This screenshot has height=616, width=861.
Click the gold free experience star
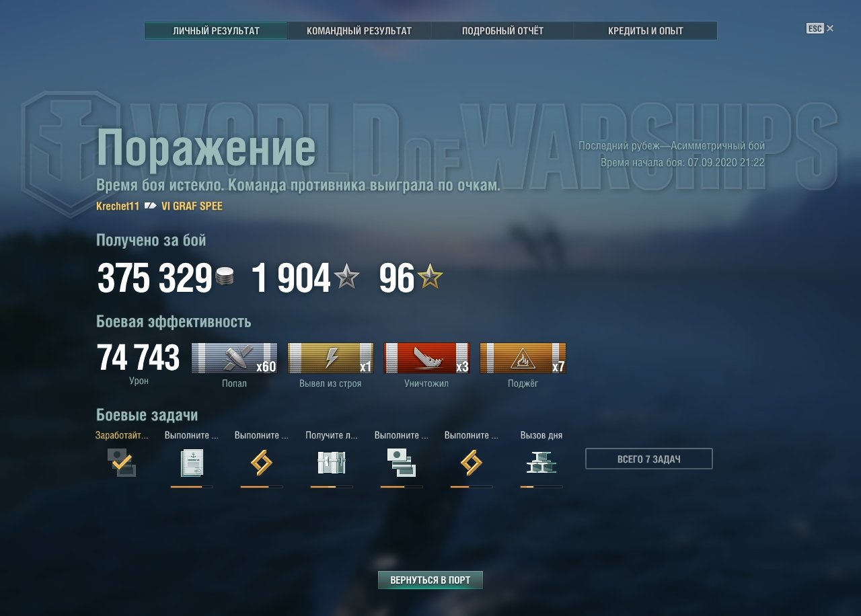pyautogui.click(x=430, y=276)
